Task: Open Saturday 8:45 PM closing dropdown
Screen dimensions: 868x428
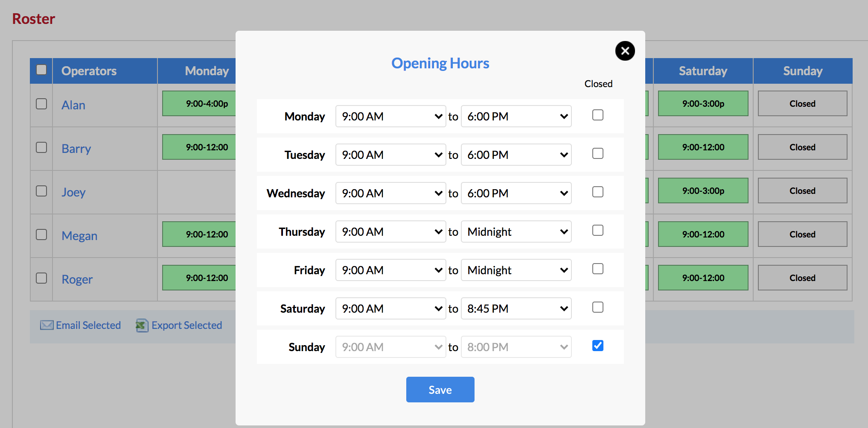Action: click(x=516, y=308)
